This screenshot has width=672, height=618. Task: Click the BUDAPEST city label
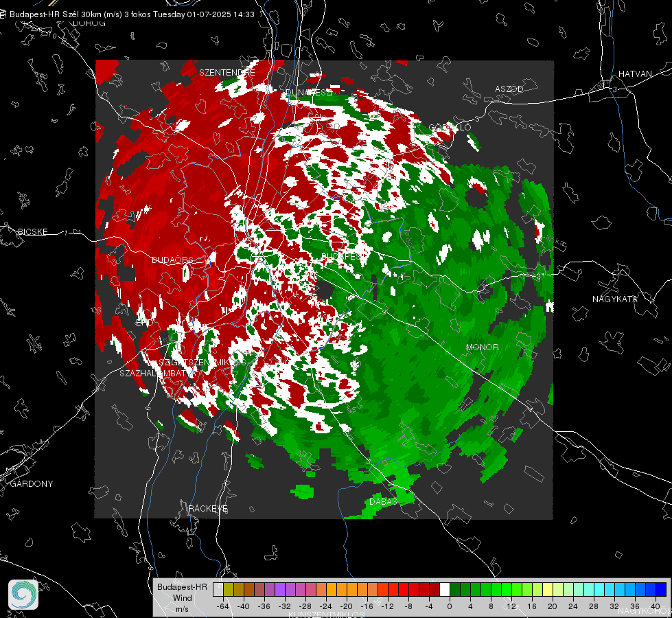tap(341, 256)
